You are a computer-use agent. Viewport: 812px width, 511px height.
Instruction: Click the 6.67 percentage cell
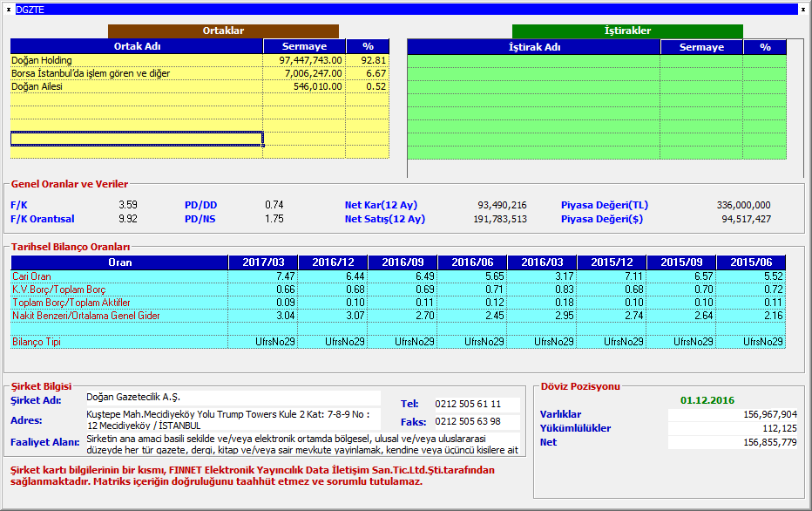click(376, 73)
